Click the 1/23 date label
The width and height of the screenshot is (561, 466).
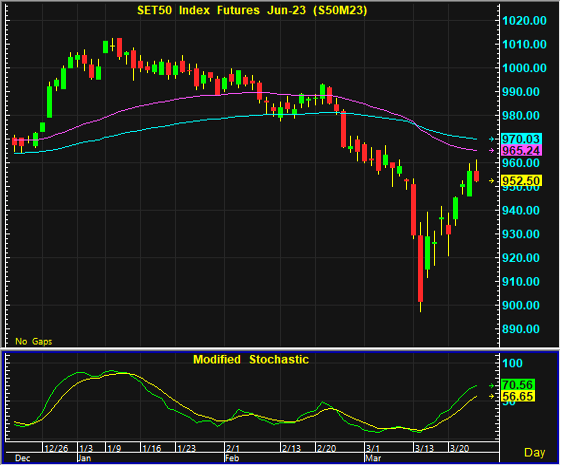(187, 448)
